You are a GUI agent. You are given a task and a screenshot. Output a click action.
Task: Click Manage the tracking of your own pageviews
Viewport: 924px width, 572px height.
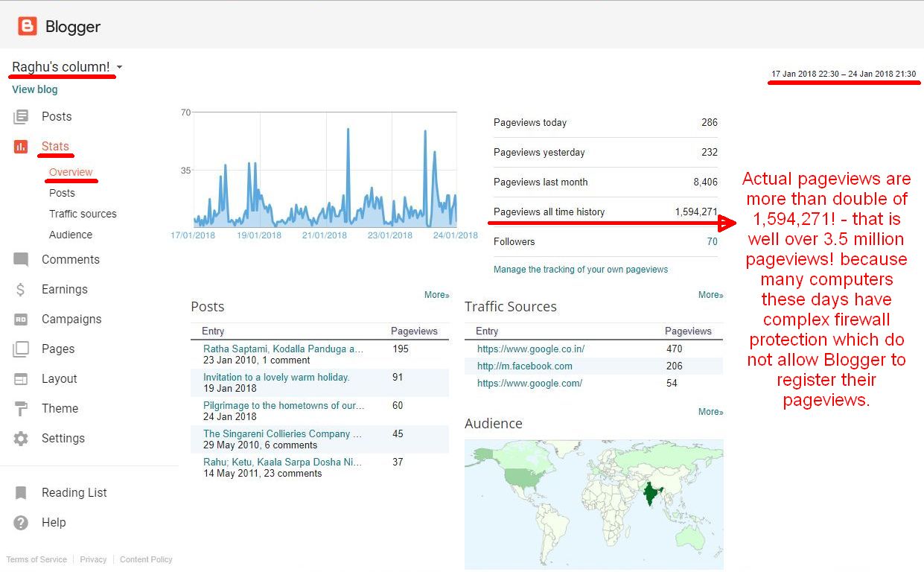point(581,270)
